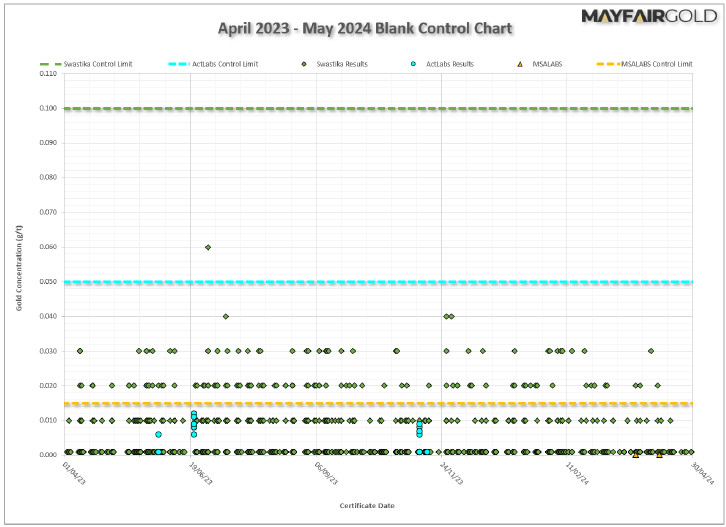This screenshot has height=527, width=726.
Task: Select the lone Swastika point at 0.040 near July 2023
Action: [225, 316]
